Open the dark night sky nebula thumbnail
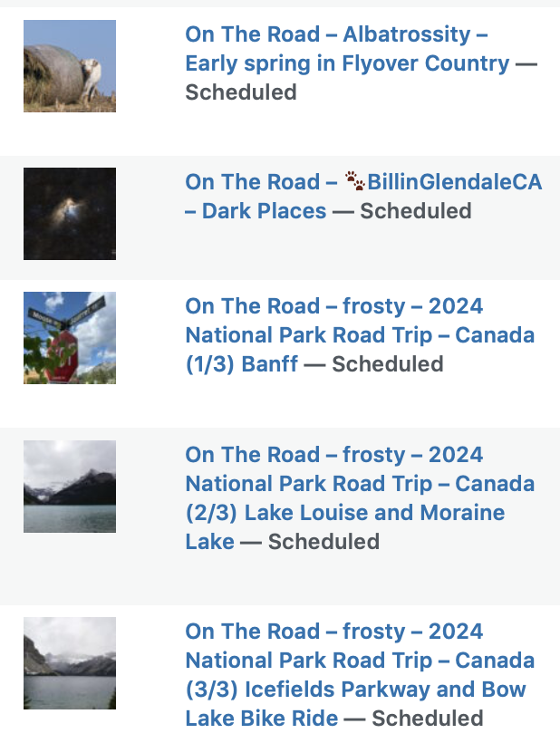 pos(70,214)
